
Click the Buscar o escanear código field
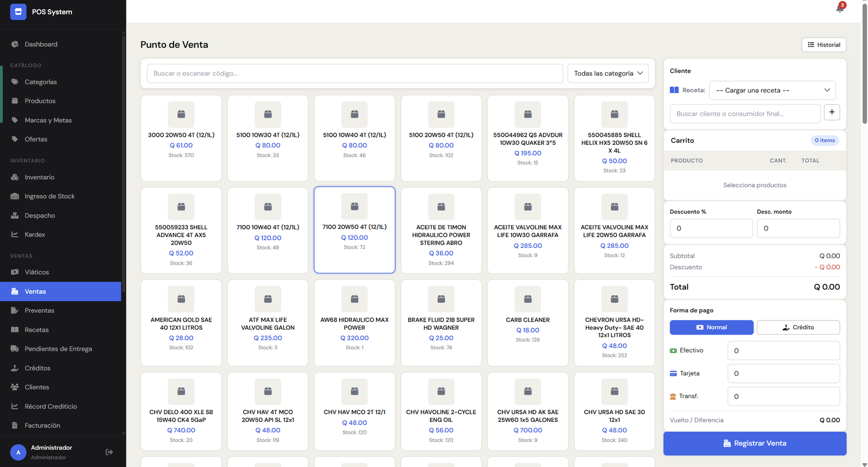[x=355, y=74]
